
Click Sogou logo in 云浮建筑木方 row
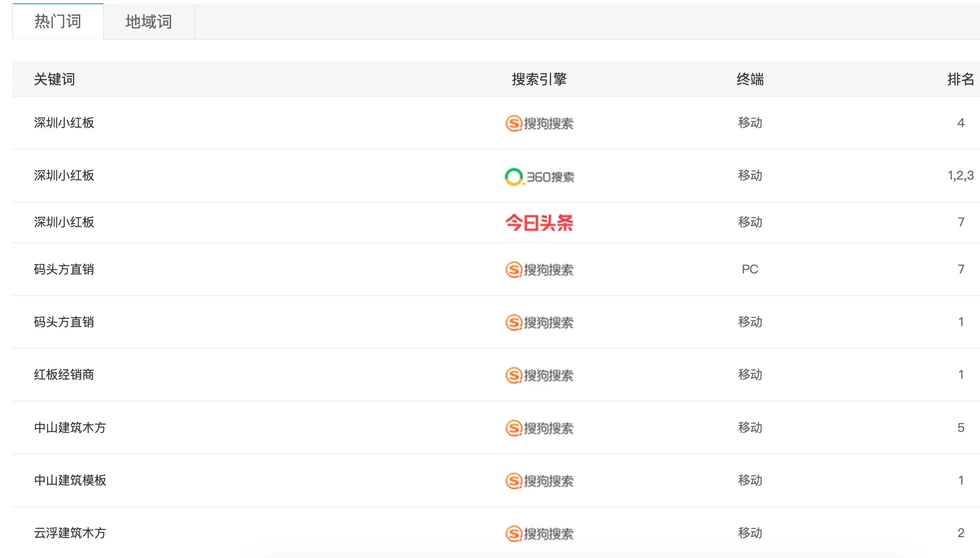pyautogui.click(x=539, y=533)
